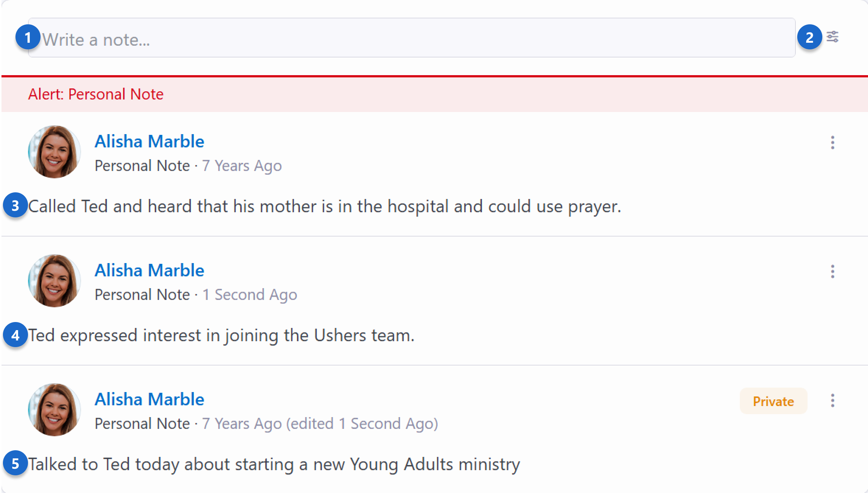This screenshot has height=493, width=868.
Task: Open the three-dot menu beside the Private badge
Action: coord(832,401)
